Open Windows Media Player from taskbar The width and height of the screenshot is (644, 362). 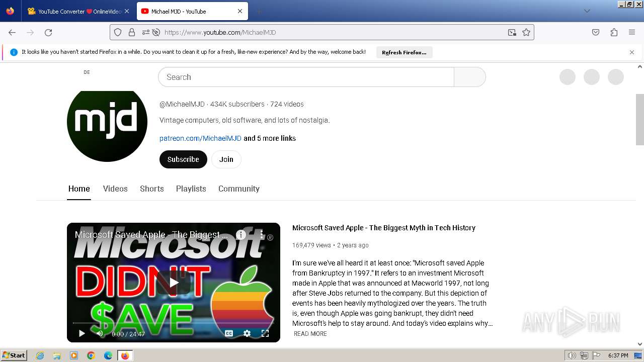[x=74, y=355]
